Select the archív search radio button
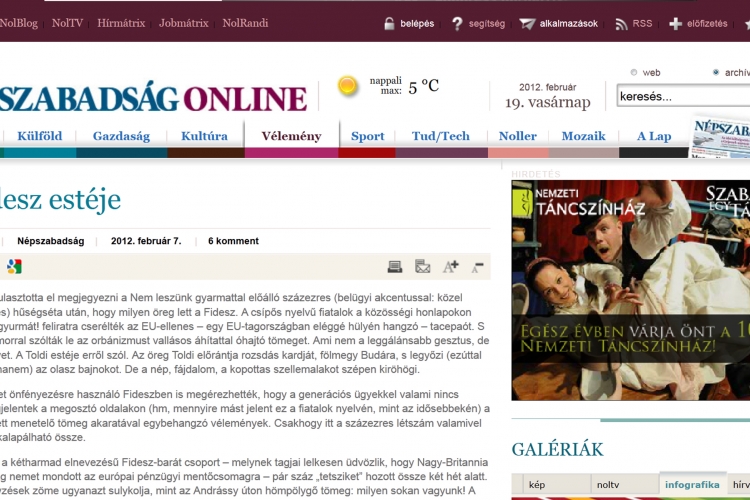Screen dimensions: 750x500 pyautogui.click(x=716, y=72)
